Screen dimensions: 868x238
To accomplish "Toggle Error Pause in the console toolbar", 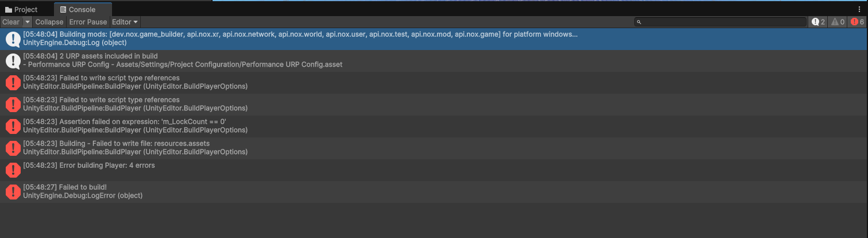I will [88, 22].
